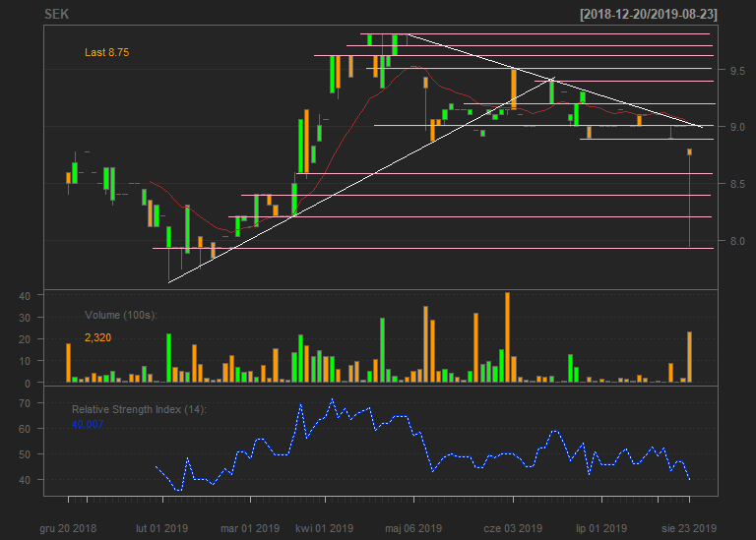Click the volume axis label 30

coord(25,318)
